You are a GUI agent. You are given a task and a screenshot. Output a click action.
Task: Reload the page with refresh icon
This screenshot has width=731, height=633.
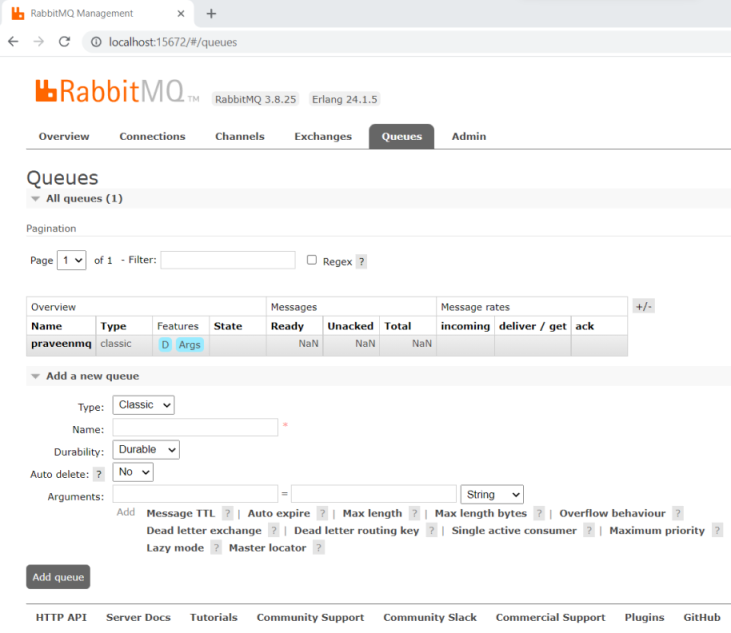[x=64, y=42]
